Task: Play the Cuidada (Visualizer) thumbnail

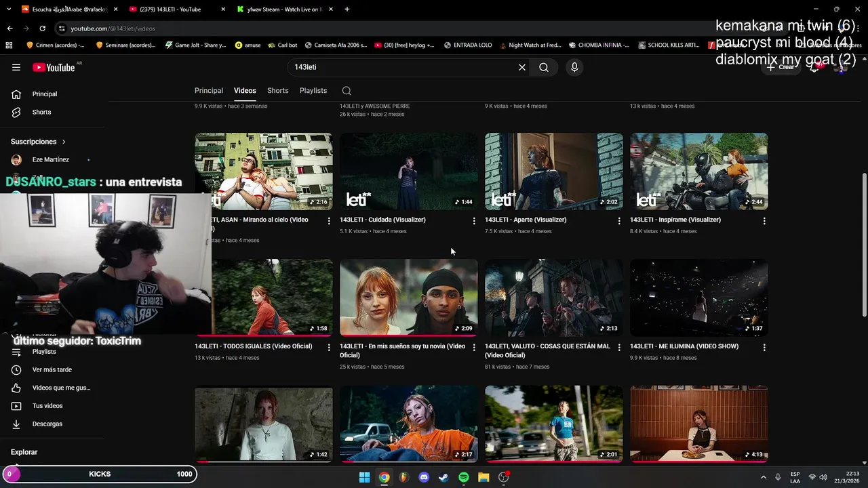Action: (409, 171)
